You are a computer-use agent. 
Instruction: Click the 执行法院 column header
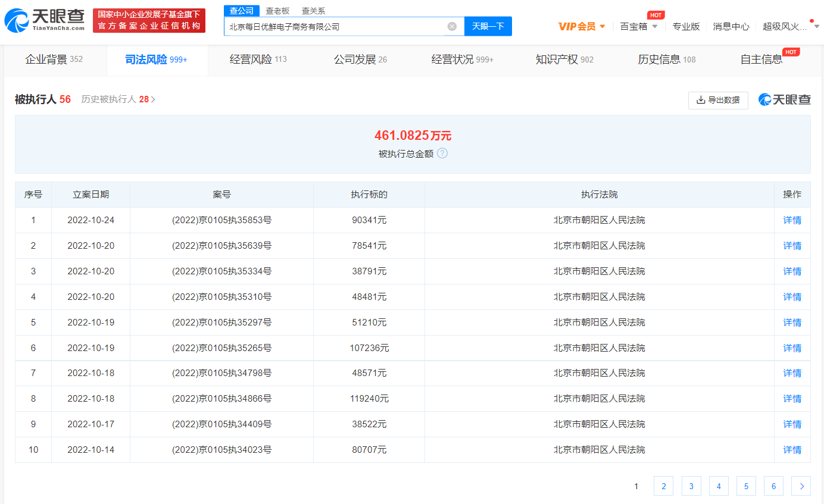(x=600, y=195)
